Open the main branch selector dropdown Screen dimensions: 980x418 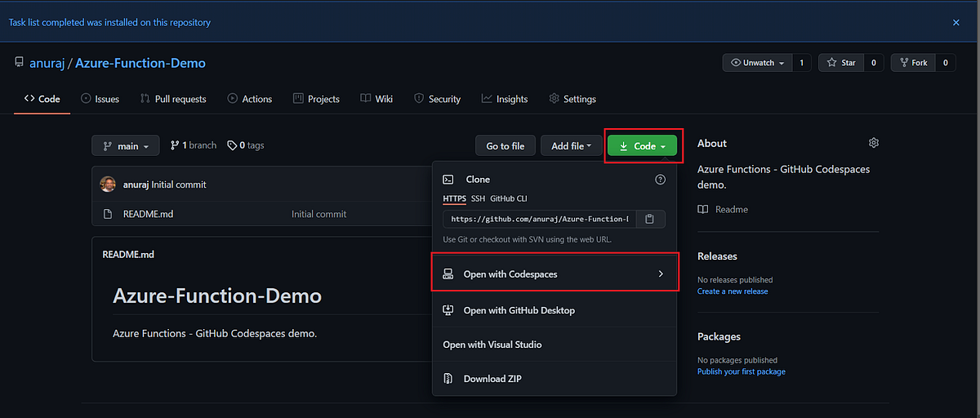(x=126, y=146)
